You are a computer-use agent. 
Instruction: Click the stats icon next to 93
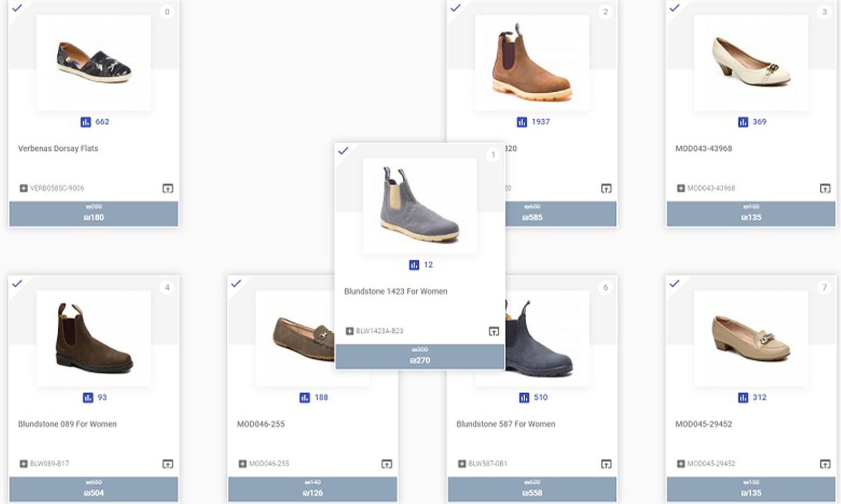88,397
